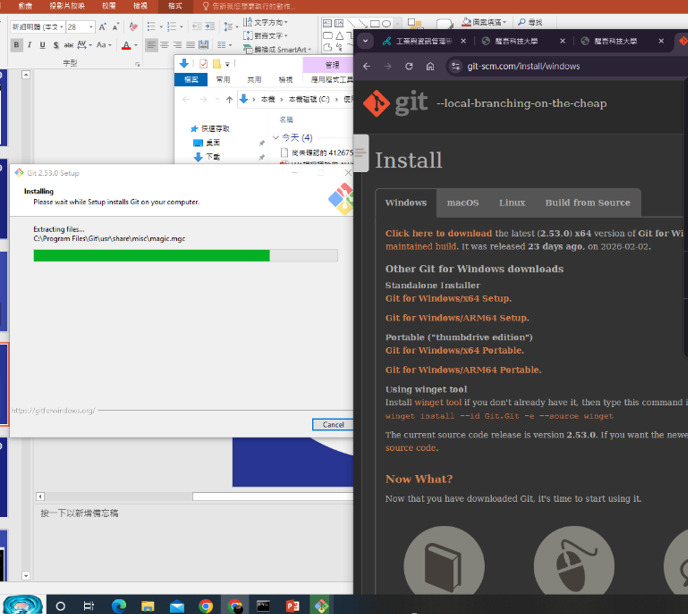Collapse the 今天 (4) file group
The width and height of the screenshot is (688, 614).
274,138
